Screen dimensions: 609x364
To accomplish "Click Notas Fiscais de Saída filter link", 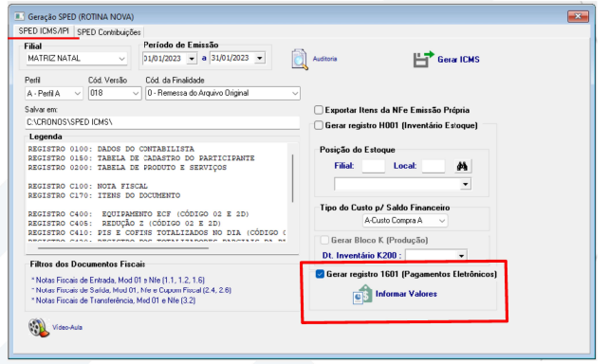I will [131, 290].
